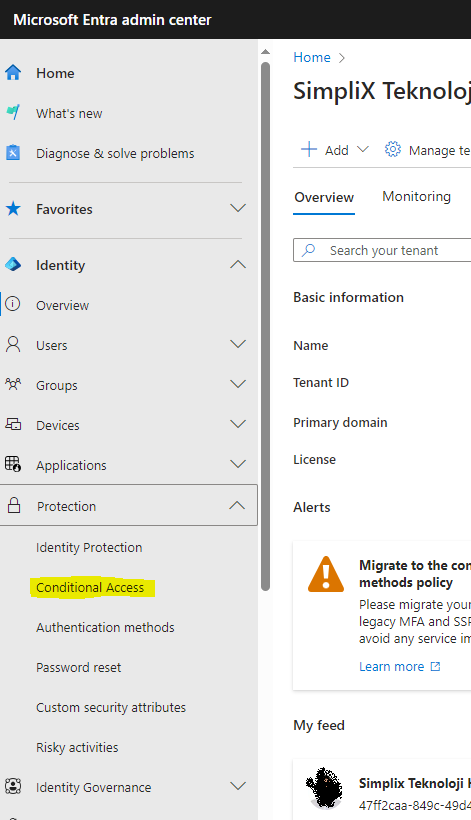The width and height of the screenshot is (471, 820).
Task: Open Diagnose & solve problems icon
Action: [13, 153]
